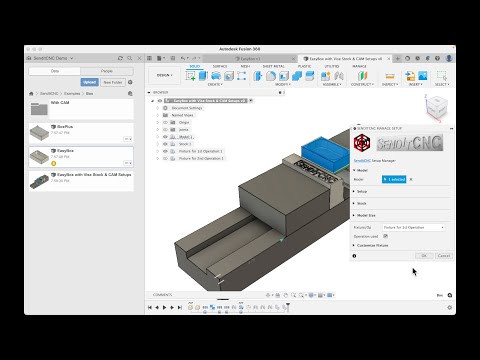Click the Upload button
Screen dimensions: 480x360
pyautogui.click(x=89, y=82)
